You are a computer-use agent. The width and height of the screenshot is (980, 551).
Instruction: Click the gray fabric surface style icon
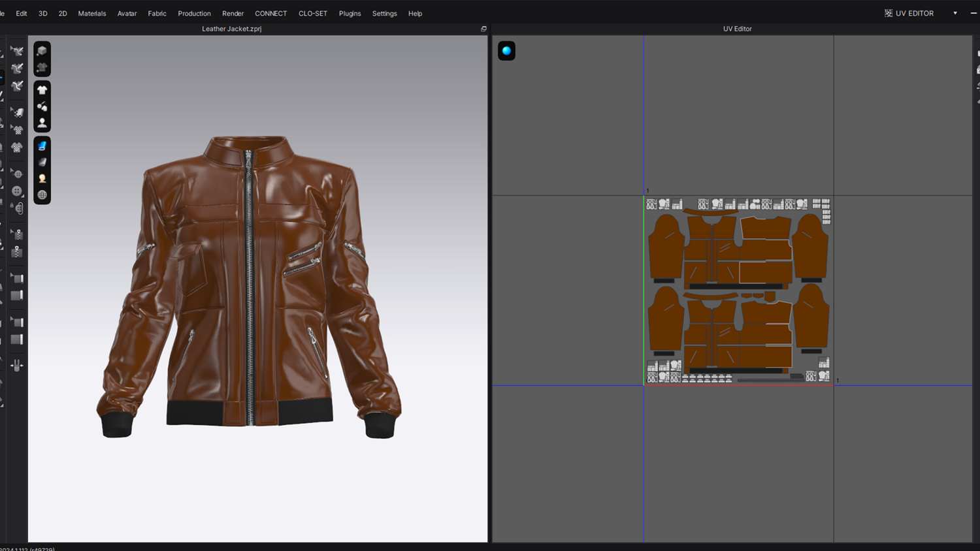point(42,162)
